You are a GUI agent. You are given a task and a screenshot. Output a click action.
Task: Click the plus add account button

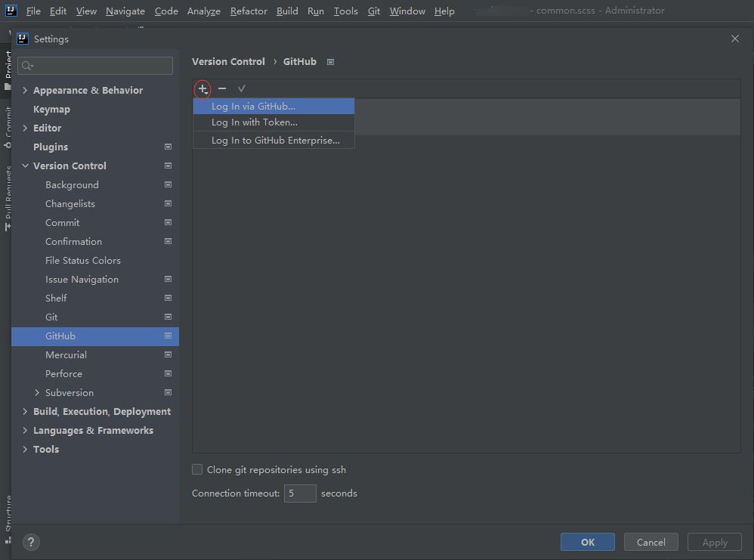click(x=203, y=89)
